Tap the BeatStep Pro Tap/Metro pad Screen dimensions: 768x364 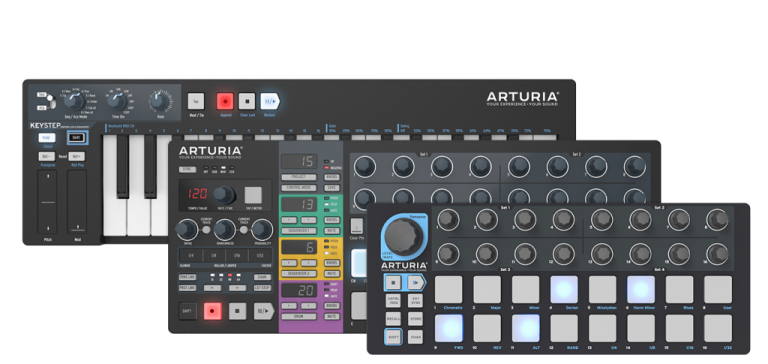tap(253, 195)
